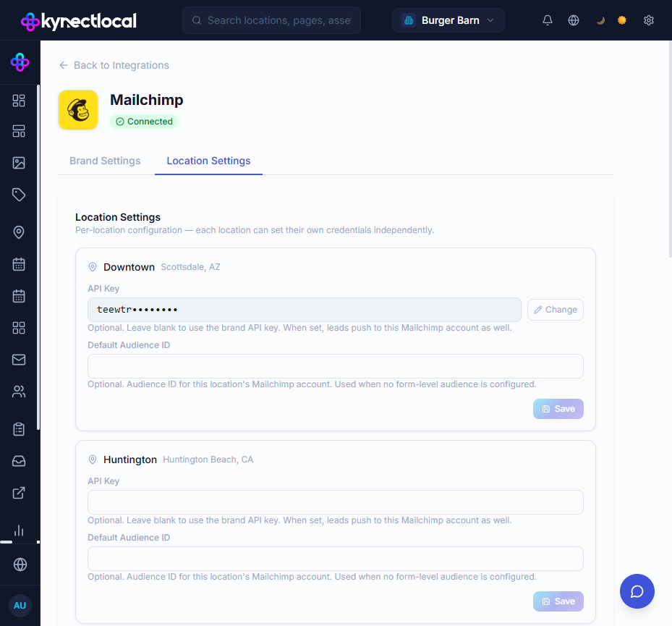Open the users sidebar icon
Image resolution: width=672 pixels, height=626 pixels.
[19, 392]
